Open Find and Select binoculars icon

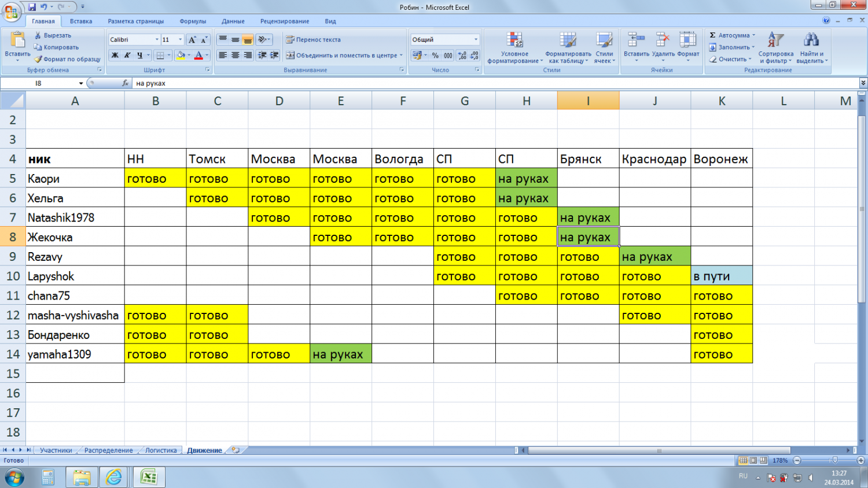pos(811,40)
